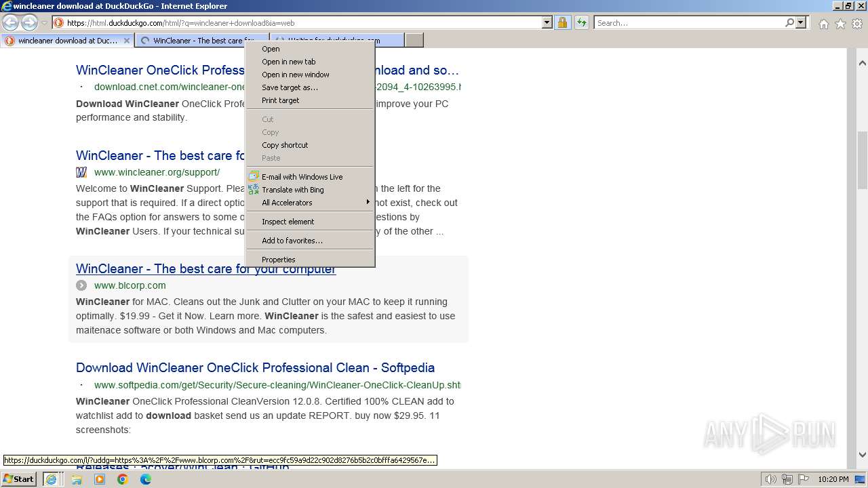Viewport: 868px width, 488px height.
Task: Choose Add to favorites... entry
Action: click(x=311, y=241)
